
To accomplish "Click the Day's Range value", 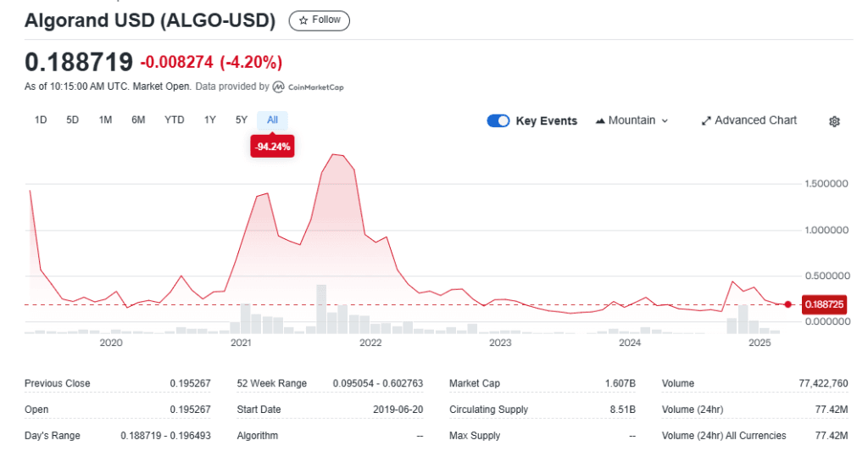I will 165,436.
